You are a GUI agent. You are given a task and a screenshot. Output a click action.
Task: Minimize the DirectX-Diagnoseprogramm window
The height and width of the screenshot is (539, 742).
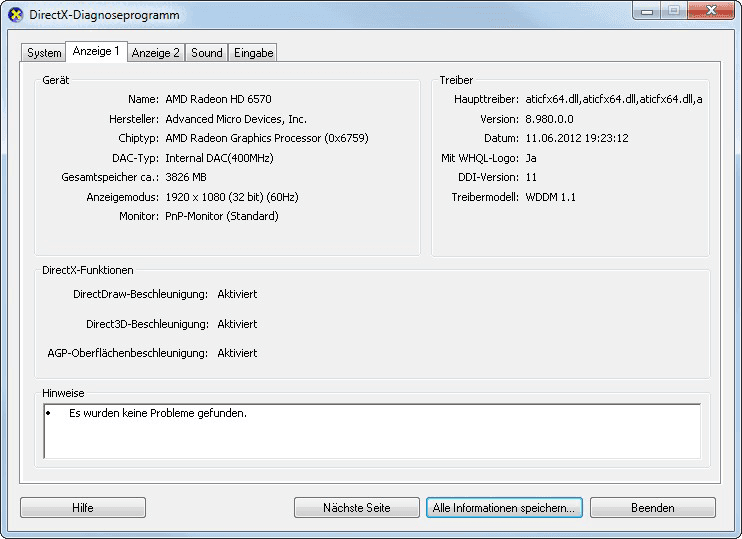tap(647, 11)
